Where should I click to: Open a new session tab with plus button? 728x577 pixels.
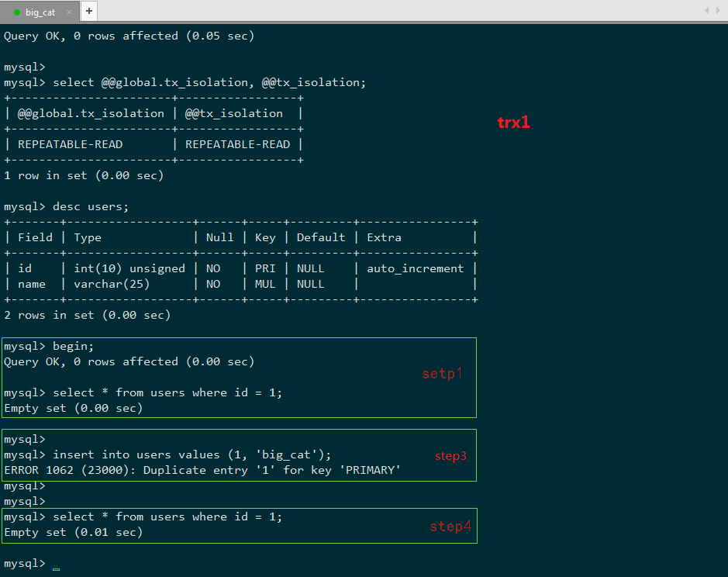pyautogui.click(x=89, y=11)
